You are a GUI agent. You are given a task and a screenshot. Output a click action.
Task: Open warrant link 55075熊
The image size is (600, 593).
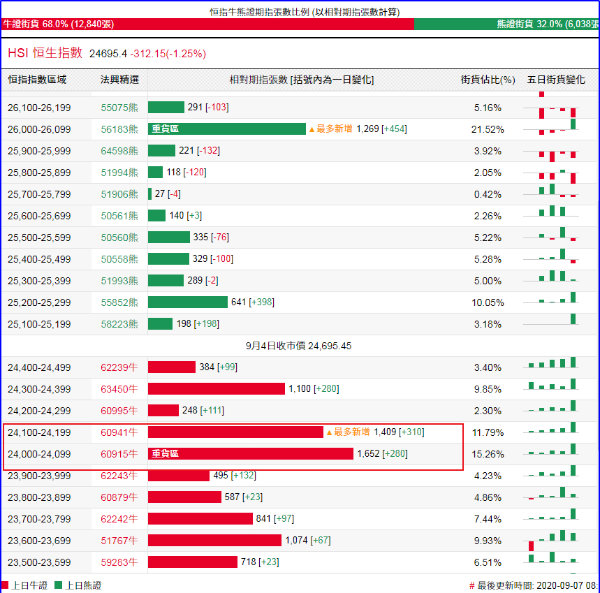(x=119, y=108)
